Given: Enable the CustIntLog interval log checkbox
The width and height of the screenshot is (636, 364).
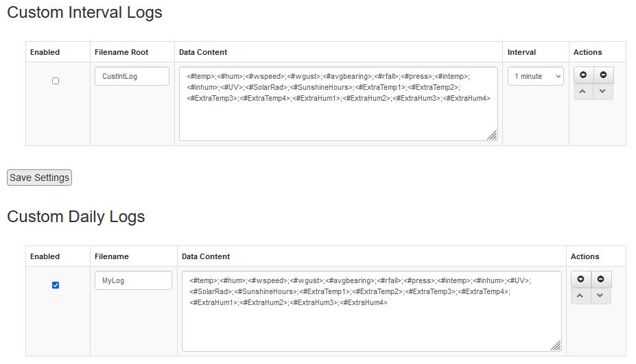Looking at the screenshot, I should (x=56, y=81).
